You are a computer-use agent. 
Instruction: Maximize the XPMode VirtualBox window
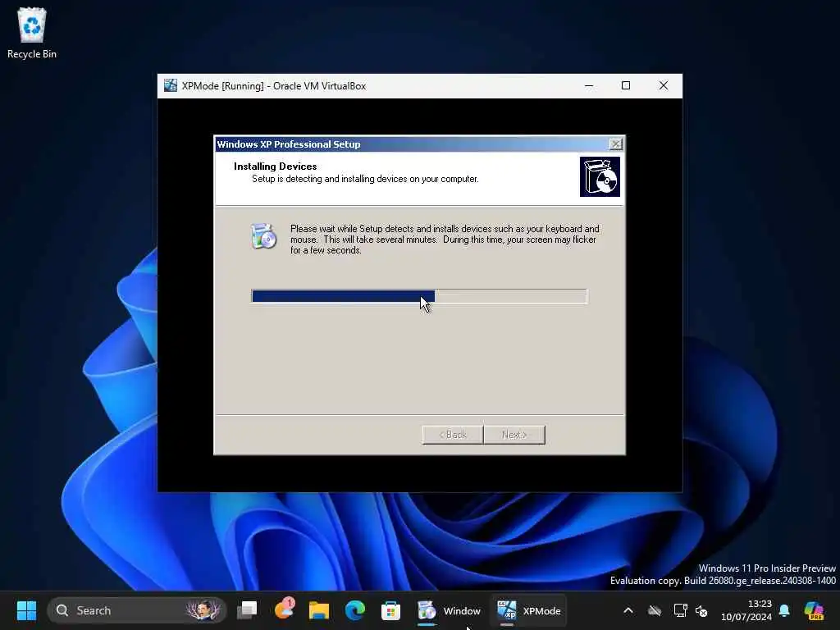626,85
